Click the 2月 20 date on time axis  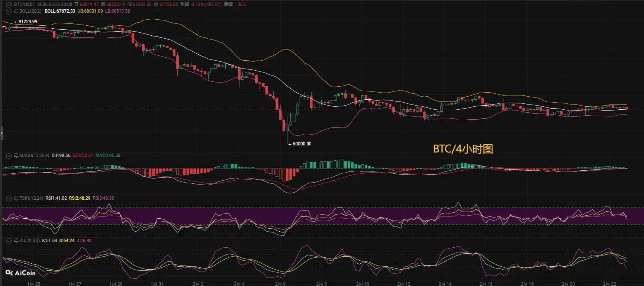click(x=568, y=284)
